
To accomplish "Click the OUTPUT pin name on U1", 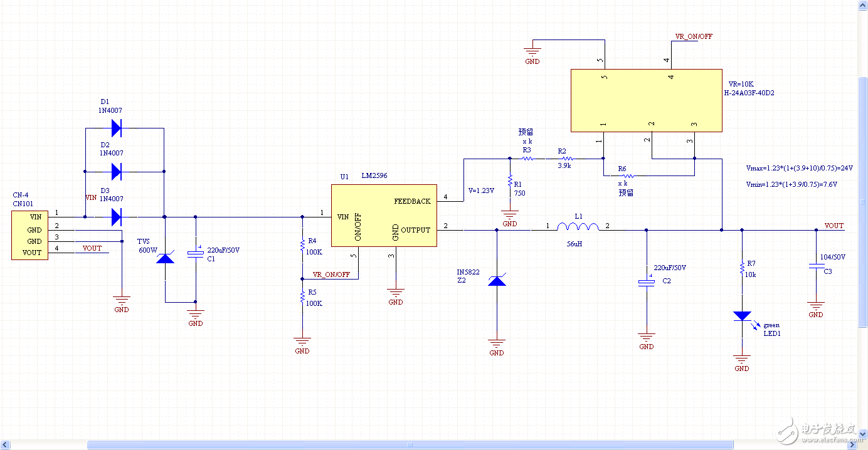I will 416,230.
